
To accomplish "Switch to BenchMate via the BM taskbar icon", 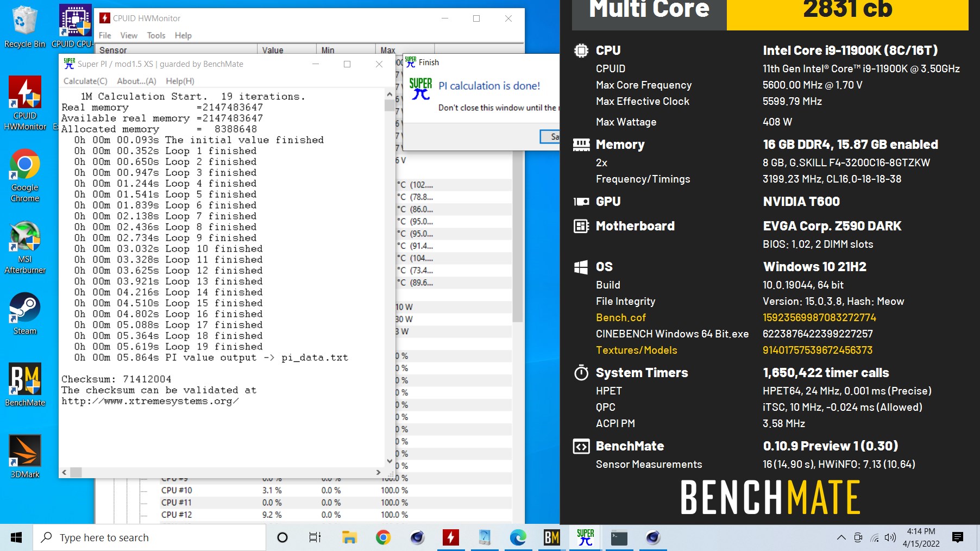I will [x=551, y=537].
